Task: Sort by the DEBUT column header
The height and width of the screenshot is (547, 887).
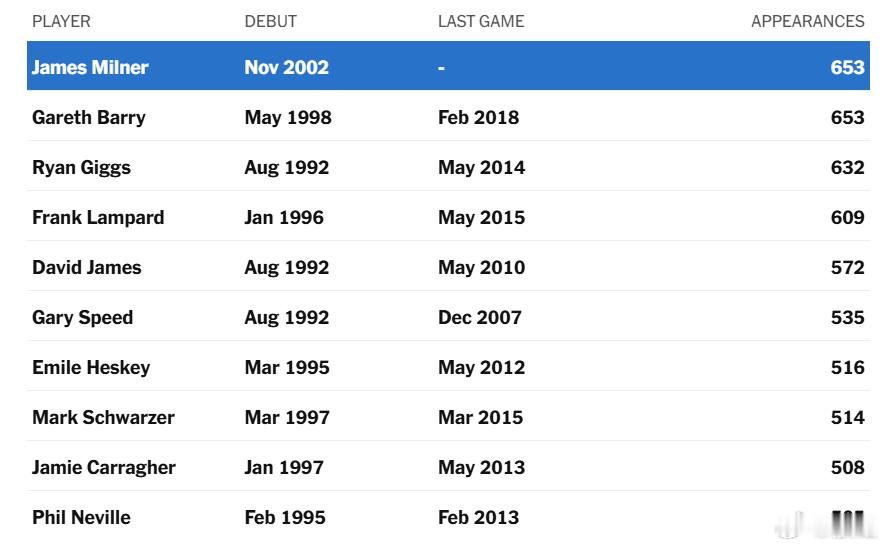Action: pyautogui.click(x=270, y=21)
